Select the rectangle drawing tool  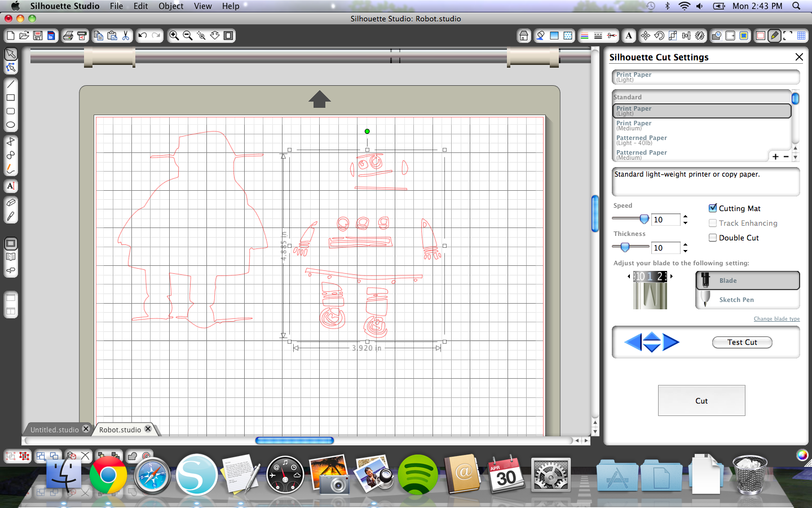(11, 98)
